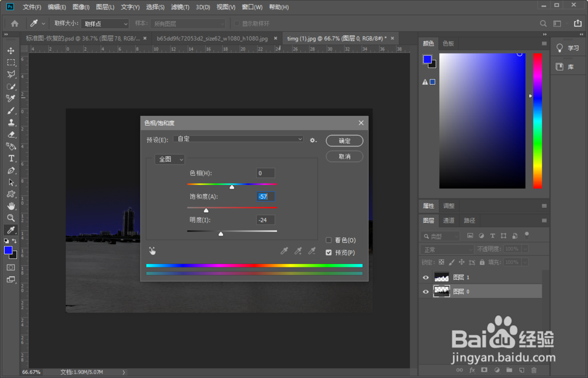This screenshot has height=378, width=588.
Task: Select the Pen tool
Action: point(11,170)
